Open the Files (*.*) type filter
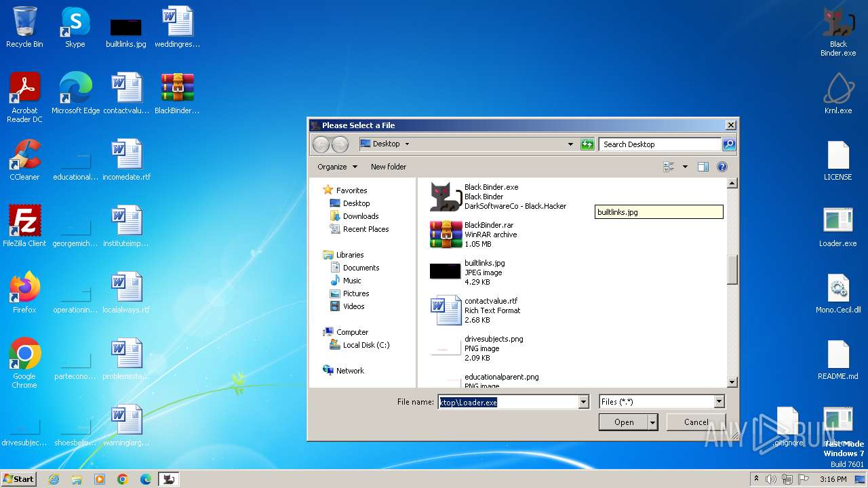This screenshot has width=868, height=488. tap(662, 402)
